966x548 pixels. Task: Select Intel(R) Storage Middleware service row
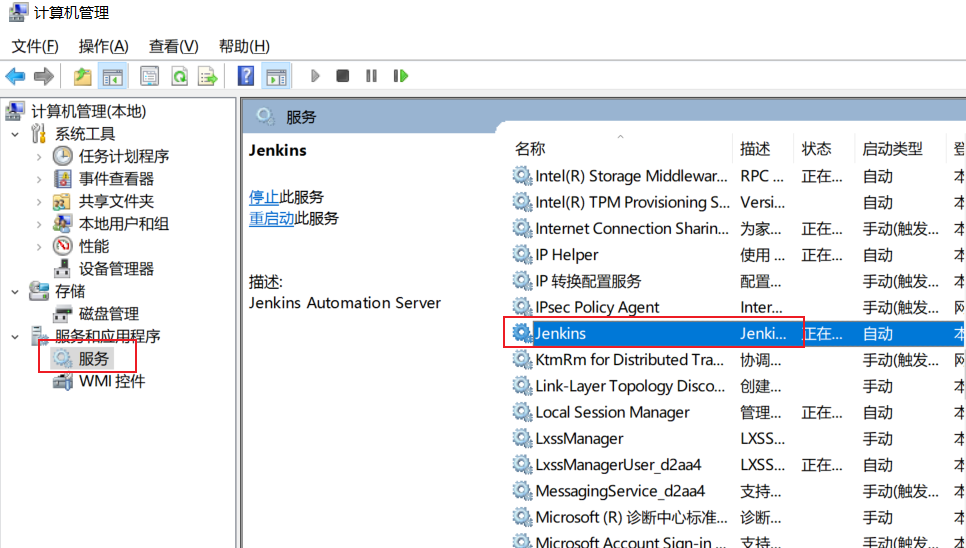click(x=738, y=176)
